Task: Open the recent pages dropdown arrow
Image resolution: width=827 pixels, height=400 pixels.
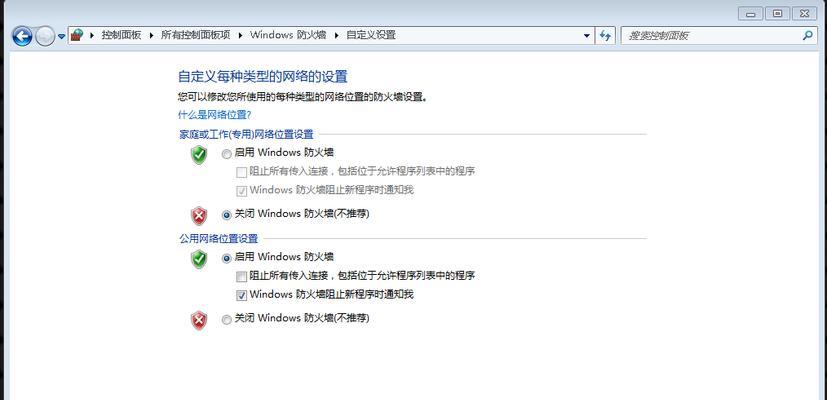Action: coord(61,36)
